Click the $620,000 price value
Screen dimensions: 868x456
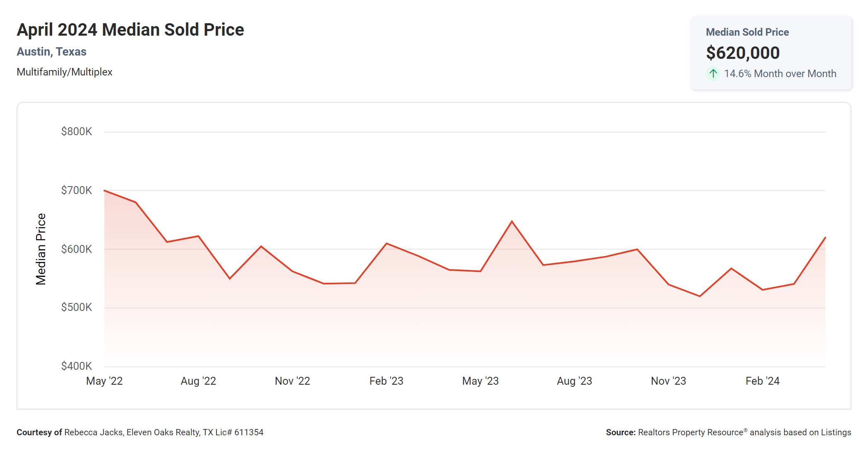pyautogui.click(x=743, y=53)
